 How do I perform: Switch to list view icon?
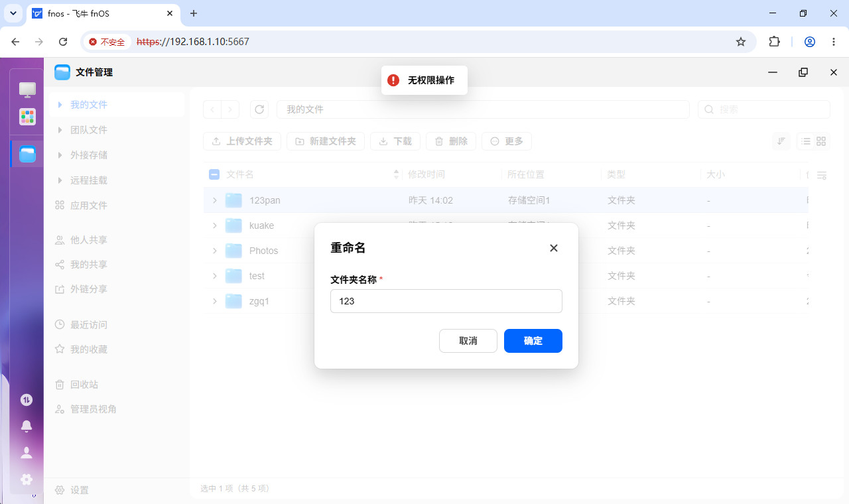[805, 141]
